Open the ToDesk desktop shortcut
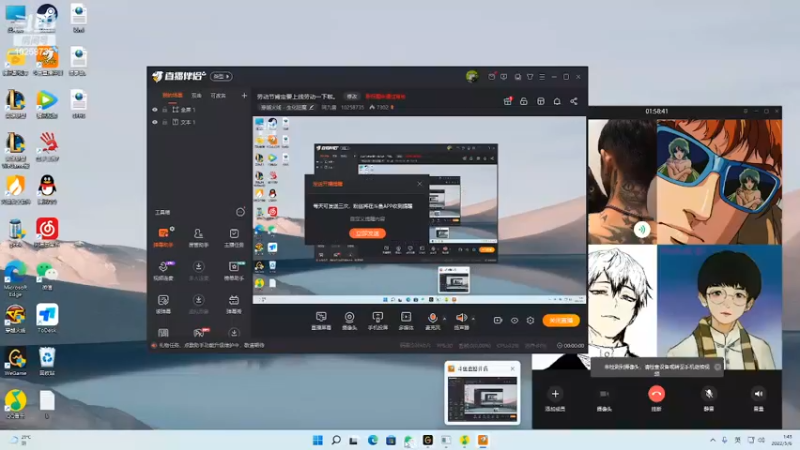800x450 pixels. (47, 318)
